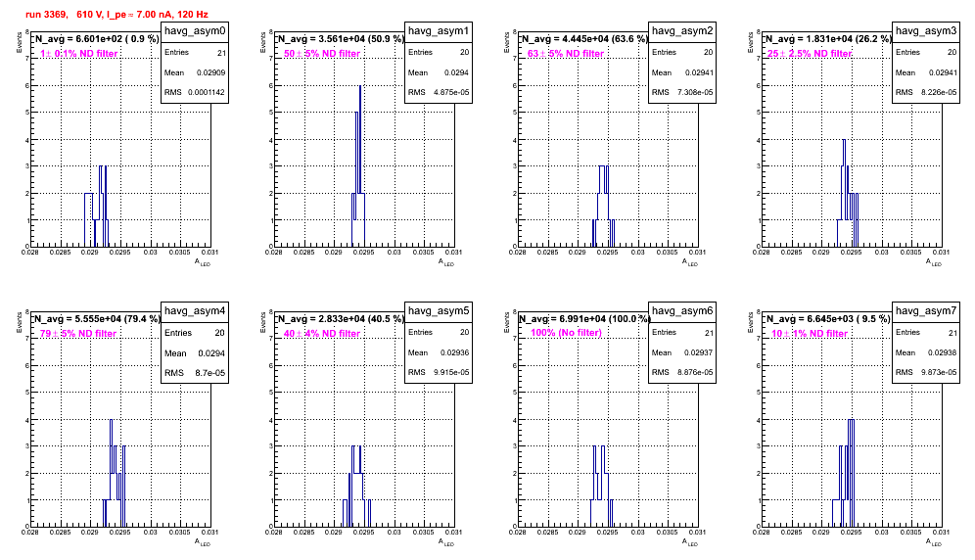Select the havg_asym3 stats box title
975x560 pixels.
coord(926,31)
